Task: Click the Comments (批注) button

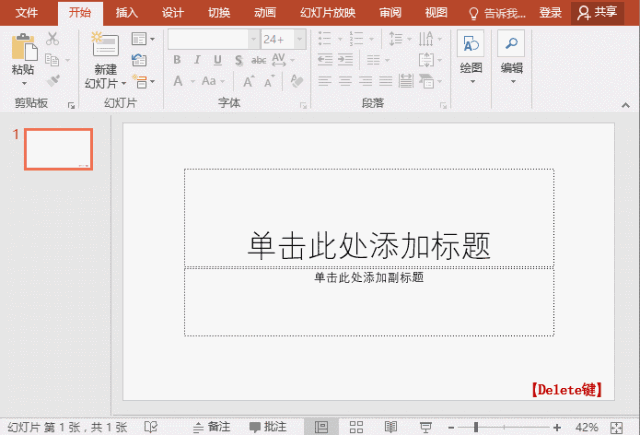Action: pyautogui.click(x=268, y=427)
